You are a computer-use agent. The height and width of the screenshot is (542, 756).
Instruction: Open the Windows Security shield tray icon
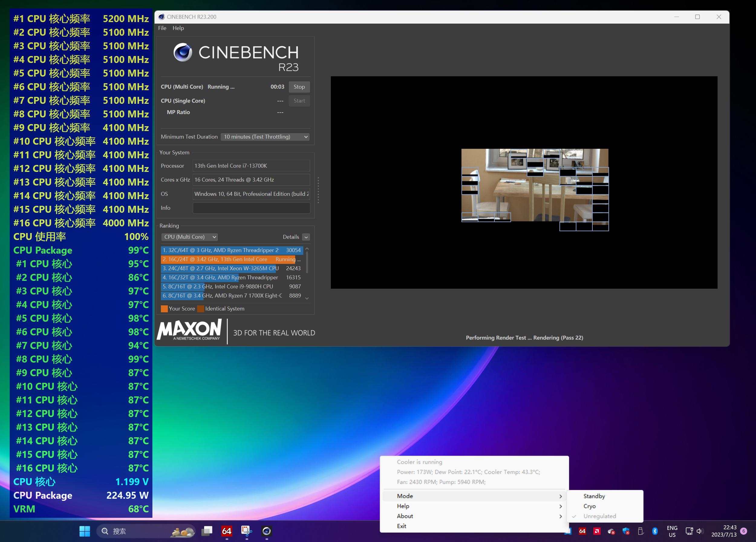626,531
